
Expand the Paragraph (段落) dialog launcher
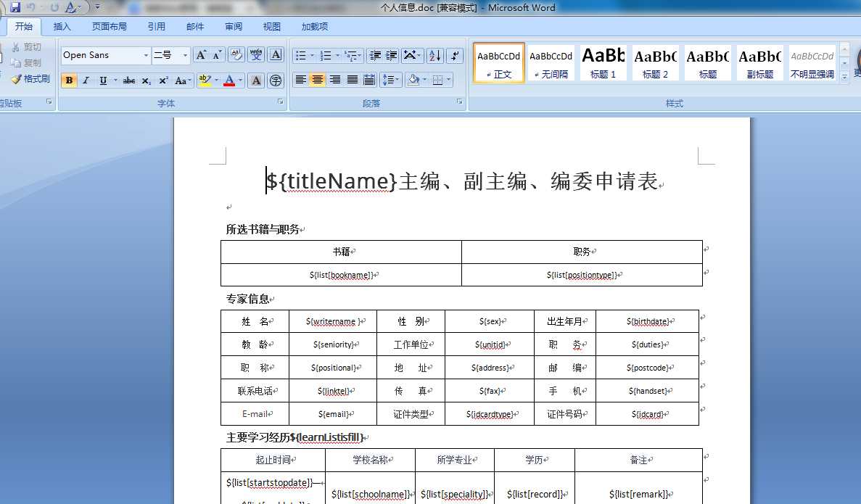460,102
